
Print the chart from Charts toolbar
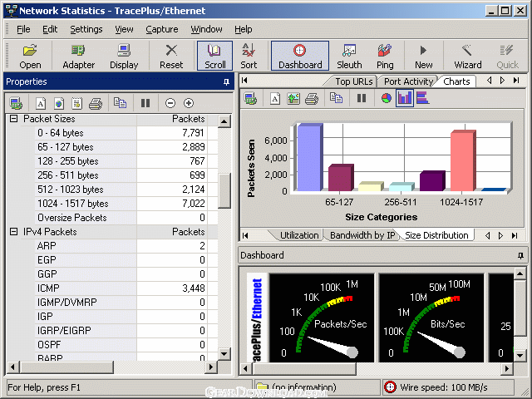[x=312, y=99]
